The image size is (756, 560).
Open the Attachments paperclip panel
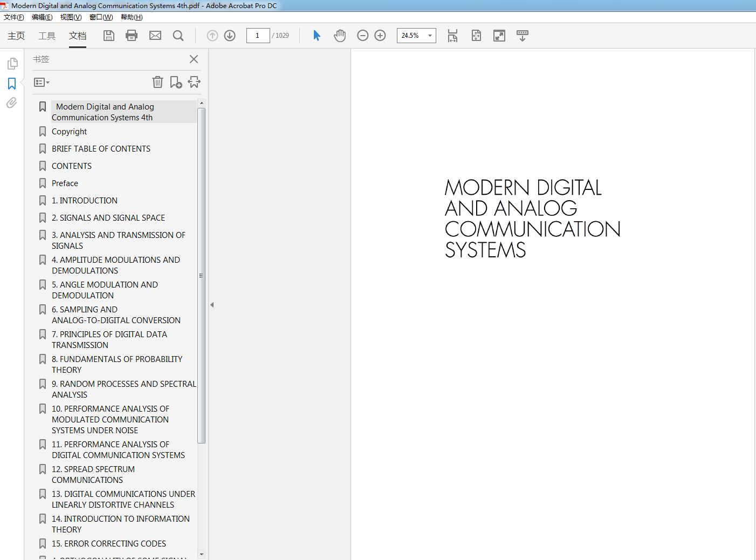pos(12,103)
